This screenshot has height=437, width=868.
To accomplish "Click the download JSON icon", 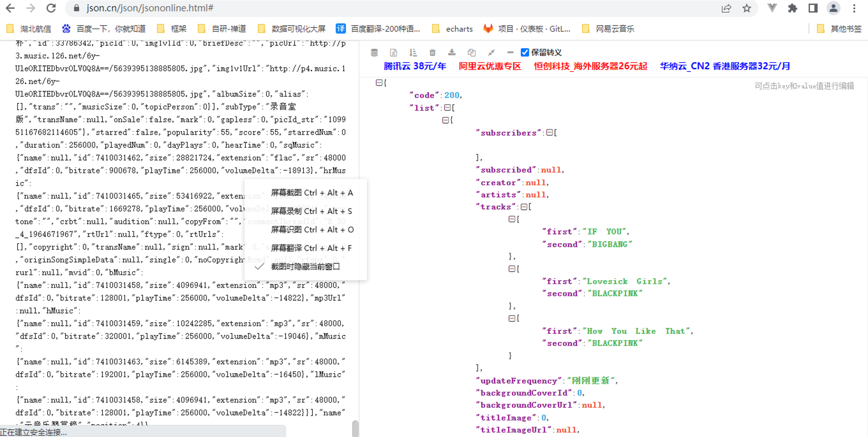I will click(452, 52).
